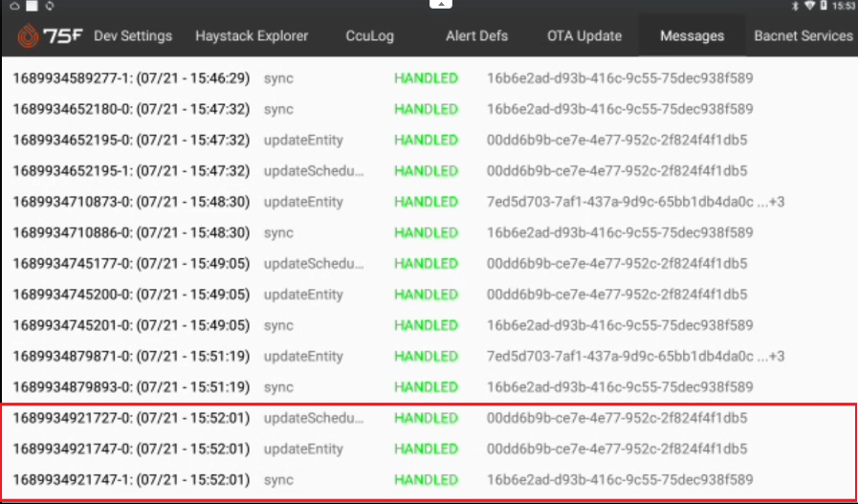Click the pull-down handle at top center
Viewport: 858px width, 504px height.
click(440, 5)
